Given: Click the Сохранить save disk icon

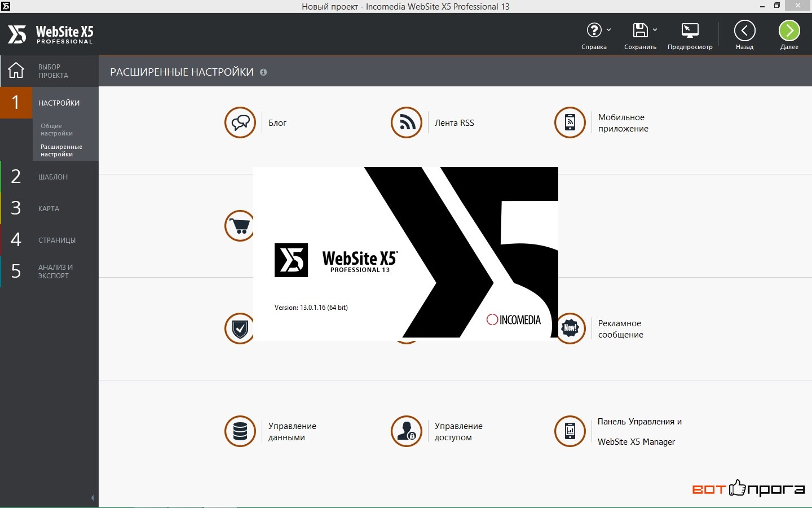Looking at the screenshot, I should point(640,30).
